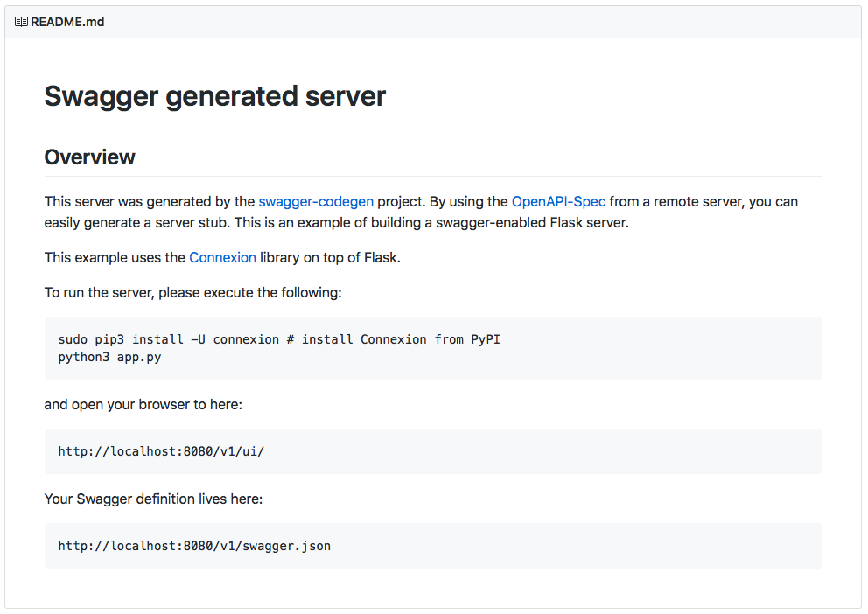Viewport: 868px width, 614px height.
Task: Click the Swagger generated server heading
Action: pos(214,96)
